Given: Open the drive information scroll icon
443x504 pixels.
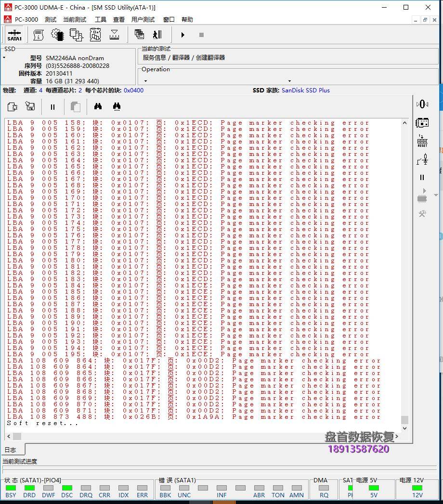Looking at the screenshot, I should coord(39,35).
